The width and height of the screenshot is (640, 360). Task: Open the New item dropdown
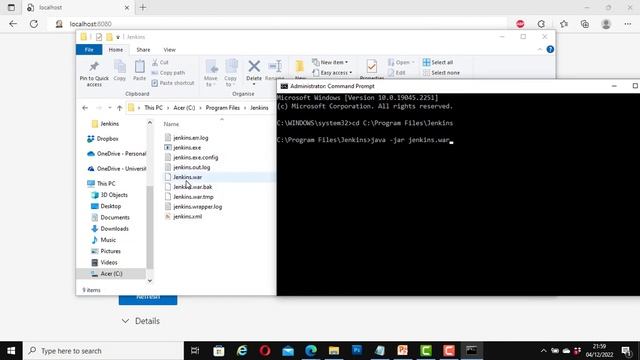click(x=330, y=62)
